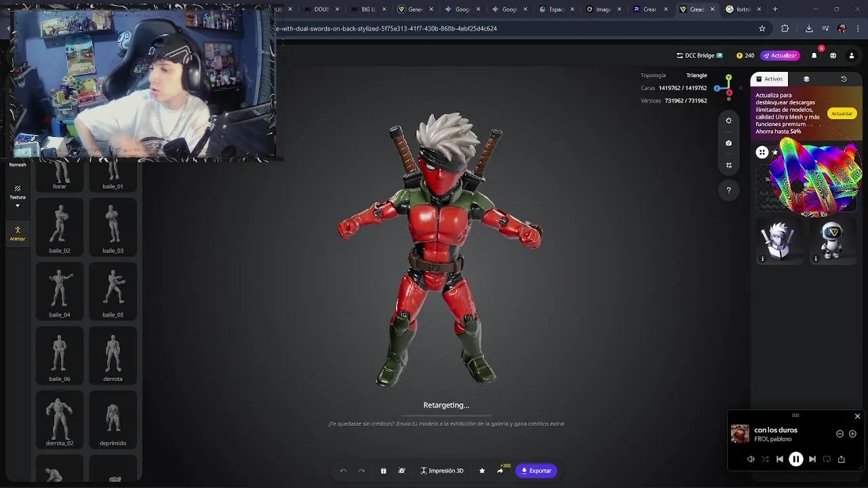Expand the Textura dropdown arrow
The image size is (868, 488).
[18, 205]
